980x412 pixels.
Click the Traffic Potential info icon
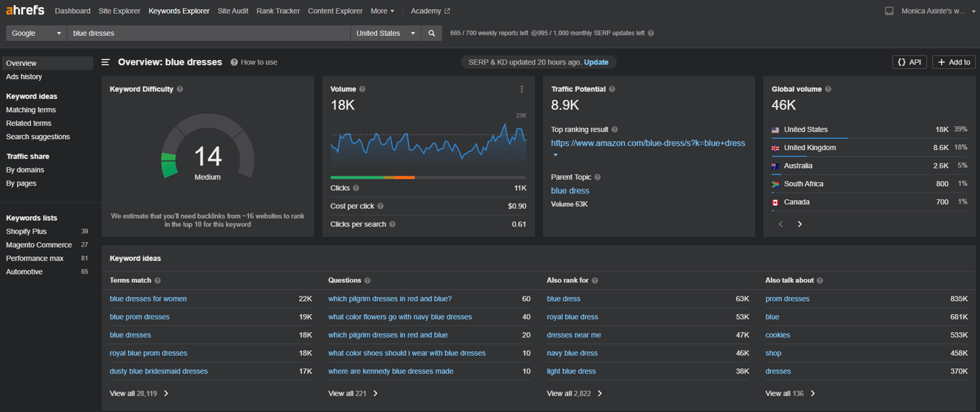[612, 89]
